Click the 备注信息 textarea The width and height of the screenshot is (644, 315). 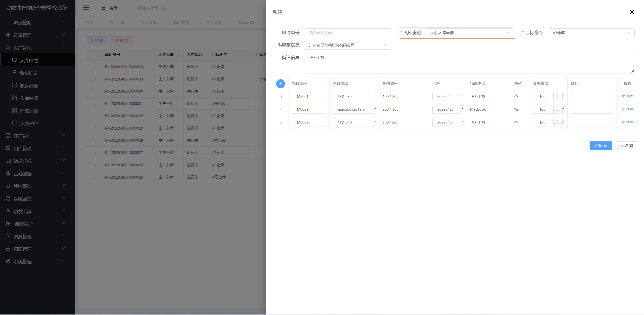pos(469,63)
